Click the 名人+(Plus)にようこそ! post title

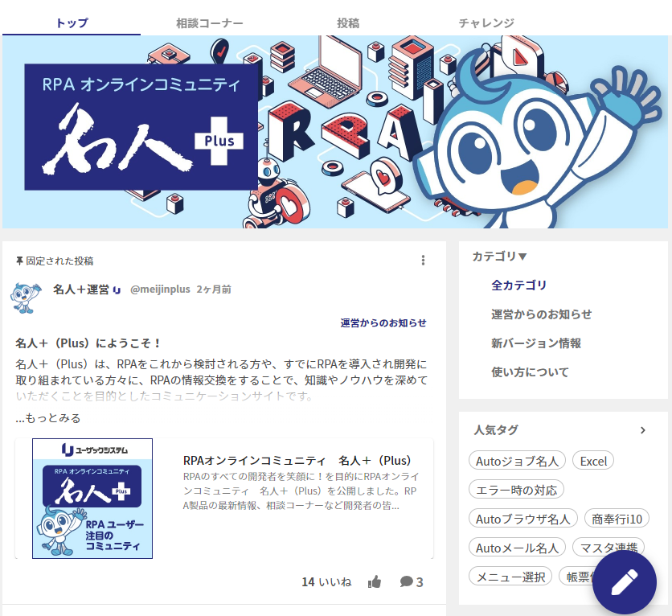point(88,343)
